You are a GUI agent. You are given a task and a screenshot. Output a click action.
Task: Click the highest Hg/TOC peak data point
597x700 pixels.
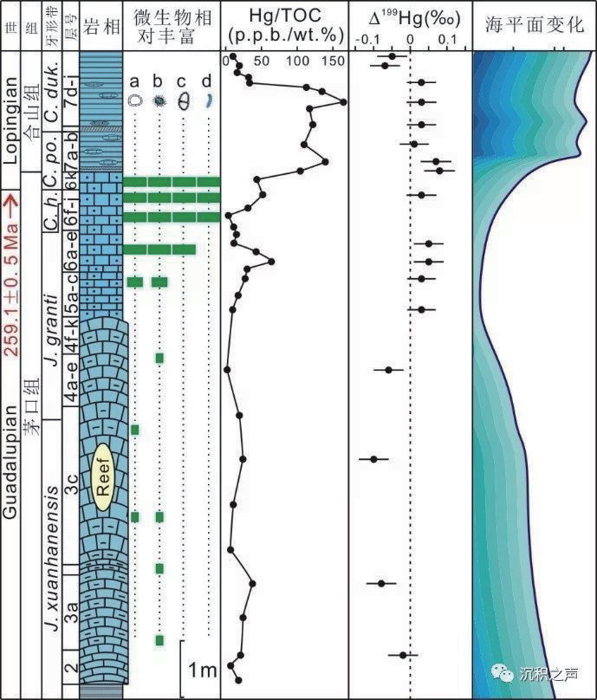pos(343,102)
